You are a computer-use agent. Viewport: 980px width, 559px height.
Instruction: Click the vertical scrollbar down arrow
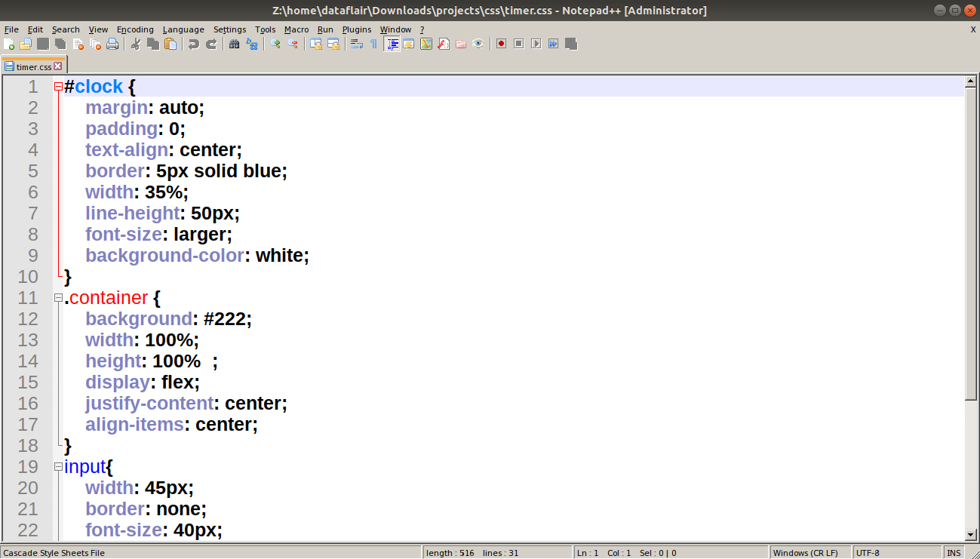point(971,535)
